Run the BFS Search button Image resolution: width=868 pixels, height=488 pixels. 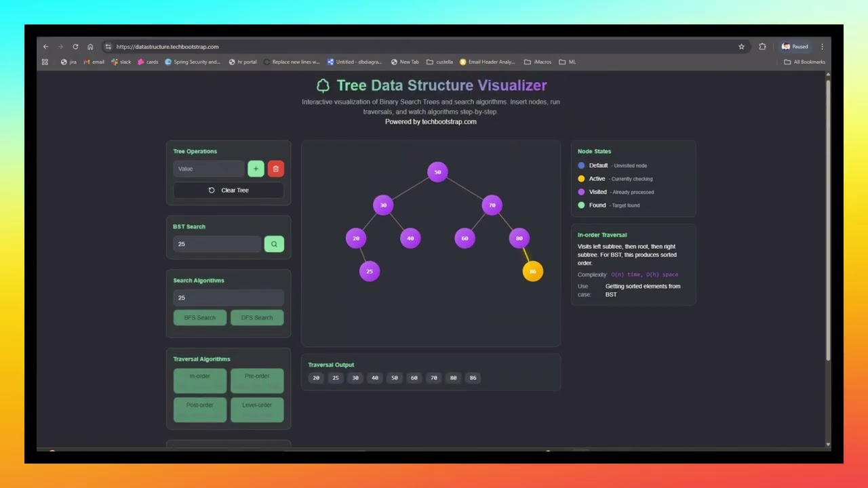[200, 318]
